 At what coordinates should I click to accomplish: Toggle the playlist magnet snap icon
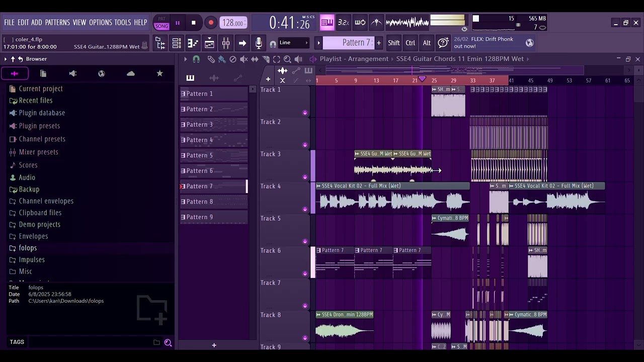(x=196, y=59)
